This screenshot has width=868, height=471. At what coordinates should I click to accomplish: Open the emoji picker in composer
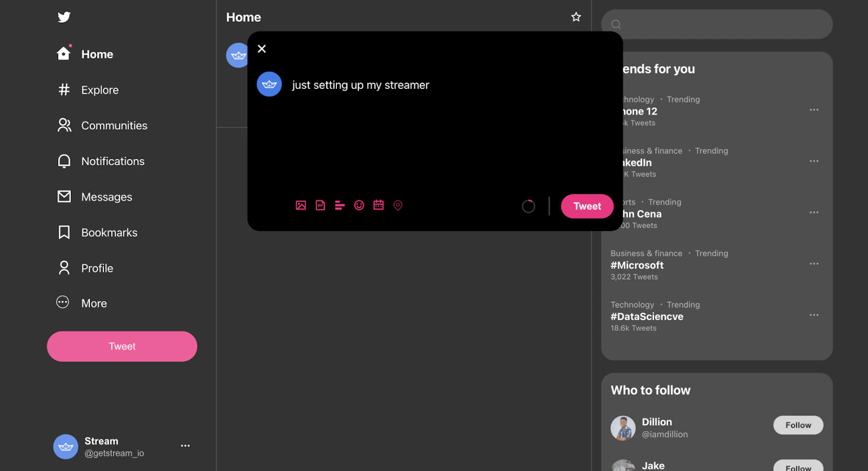coord(359,205)
